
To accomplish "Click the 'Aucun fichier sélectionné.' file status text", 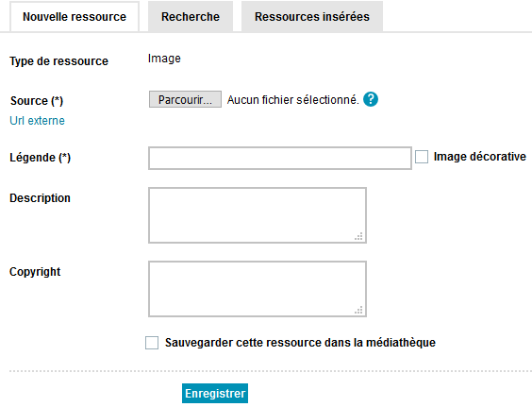I will point(292,100).
